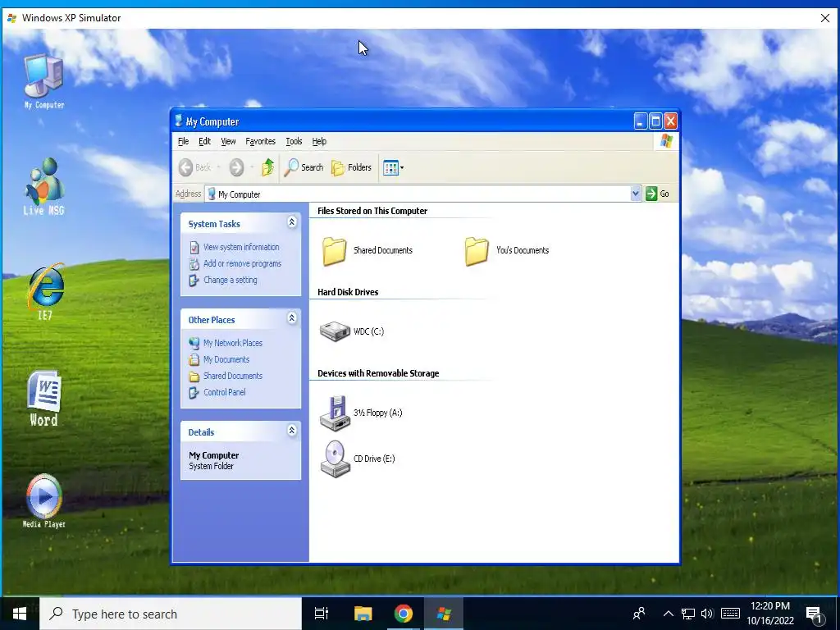Image resolution: width=840 pixels, height=630 pixels.
Task: Click the Forward arrow toolbar button
Action: coord(236,167)
